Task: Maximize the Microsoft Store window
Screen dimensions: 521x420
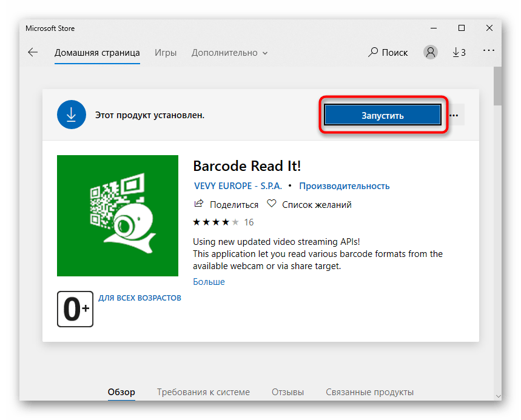Action: click(x=462, y=28)
